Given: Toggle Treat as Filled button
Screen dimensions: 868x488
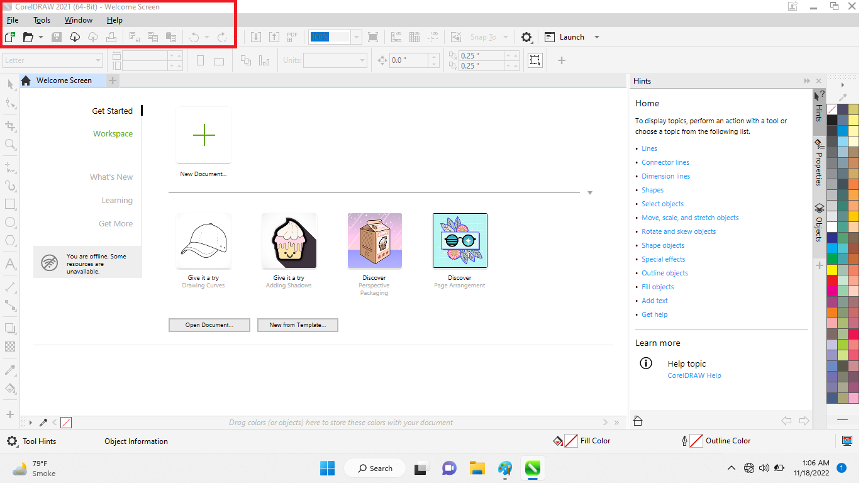Looking at the screenshot, I should click(535, 60).
